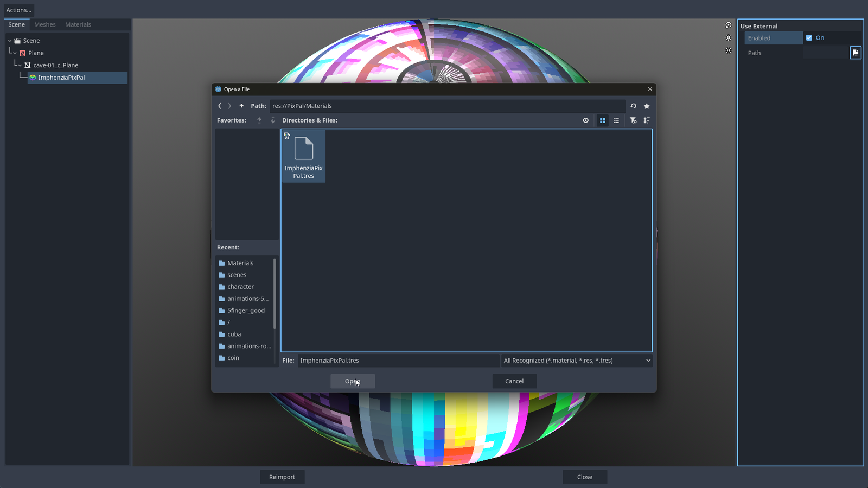Go to parent folder with up arrow
Screen dimensions: 868x488
point(241,106)
